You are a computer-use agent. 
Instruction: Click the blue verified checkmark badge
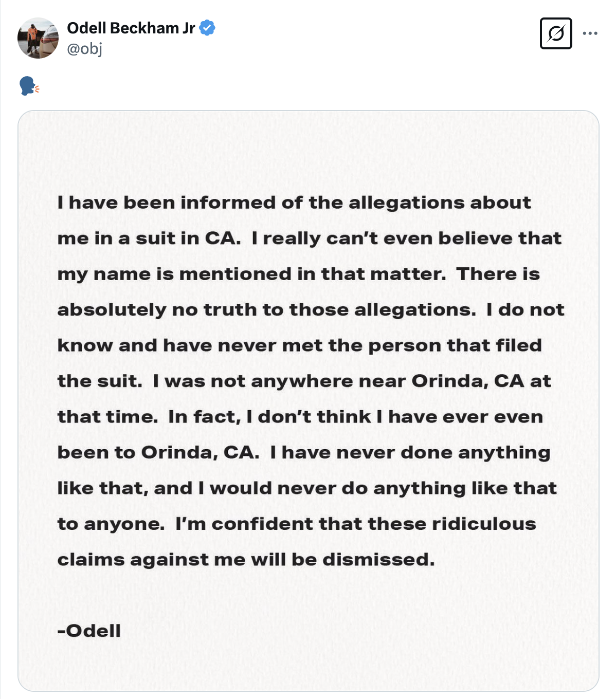(207, 28)
